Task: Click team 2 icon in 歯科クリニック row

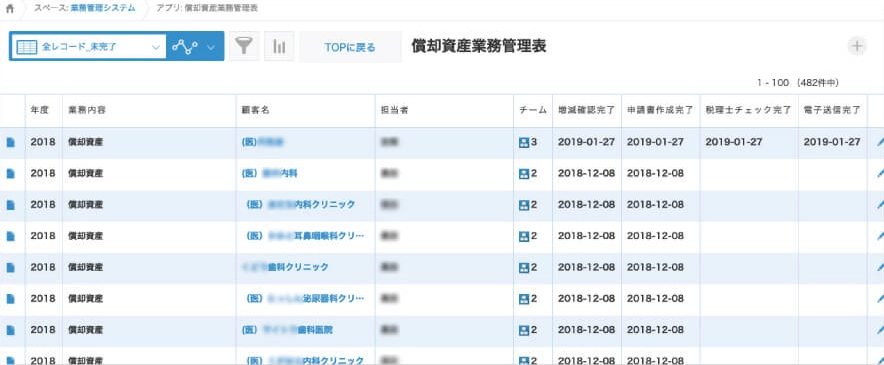Action: coord(524,267)
